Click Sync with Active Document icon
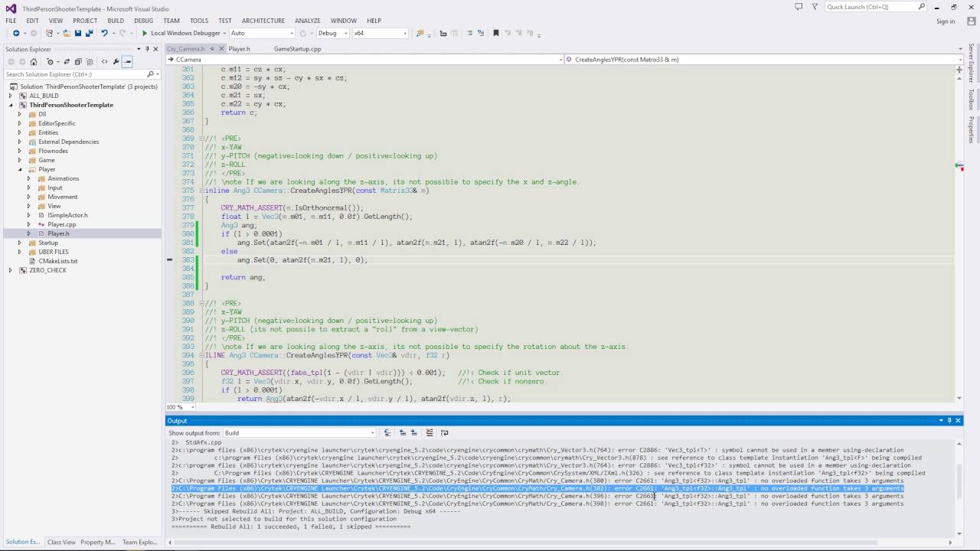980x551 pixels. (67, 62)
